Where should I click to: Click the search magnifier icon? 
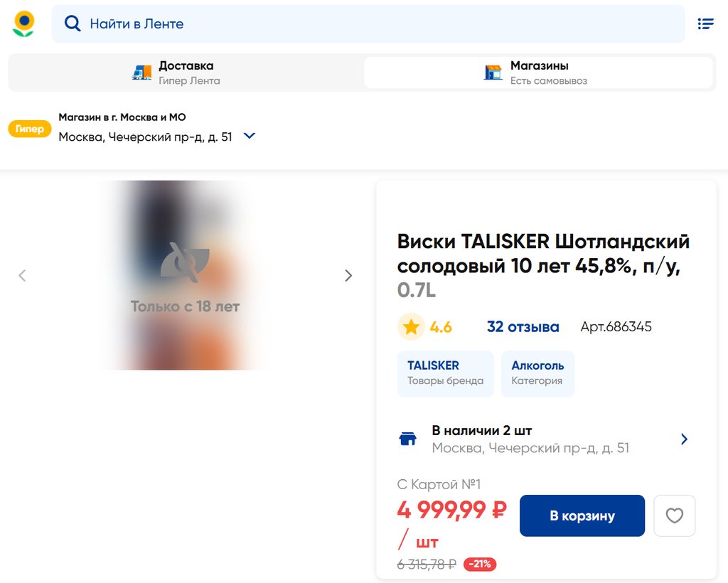coord(73,23)
